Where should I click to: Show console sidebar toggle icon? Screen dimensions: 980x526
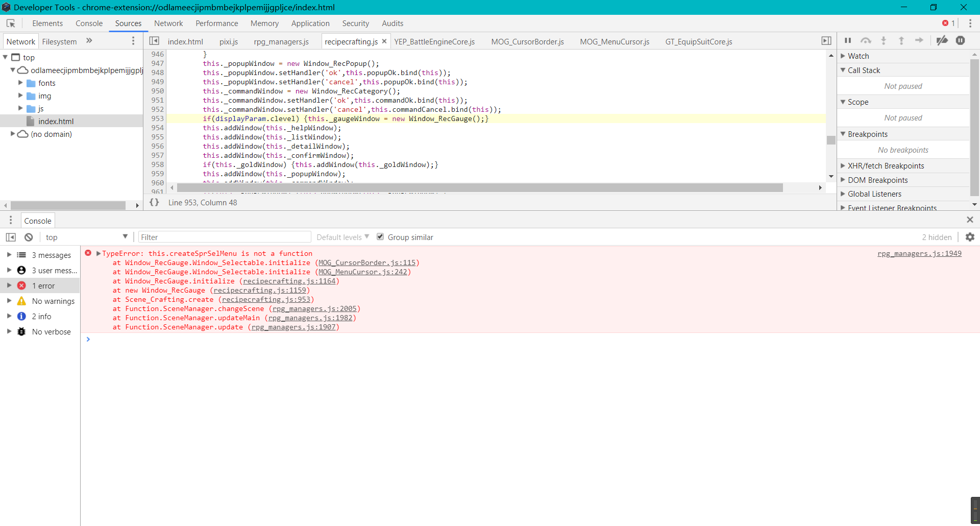pyautogui.click(x=11, y=237)
